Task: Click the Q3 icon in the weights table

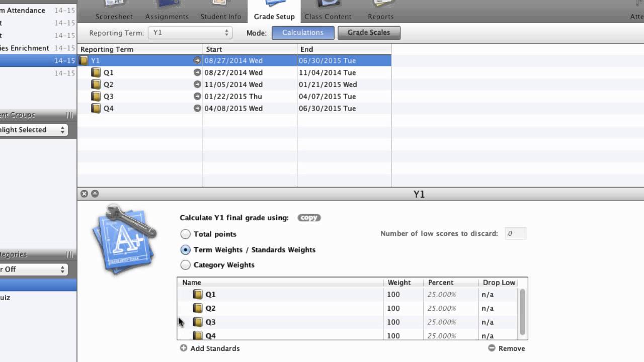Action: (x=198, y=322)
